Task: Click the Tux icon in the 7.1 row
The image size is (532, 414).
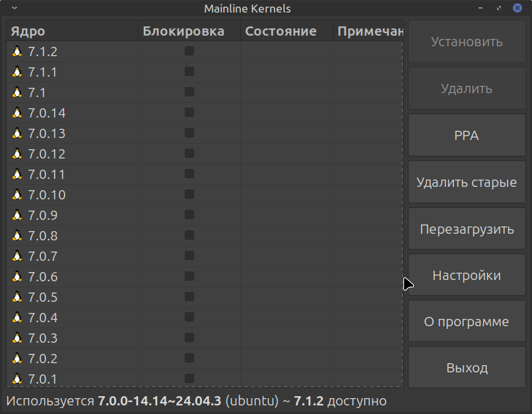Action: coord(17,92)
